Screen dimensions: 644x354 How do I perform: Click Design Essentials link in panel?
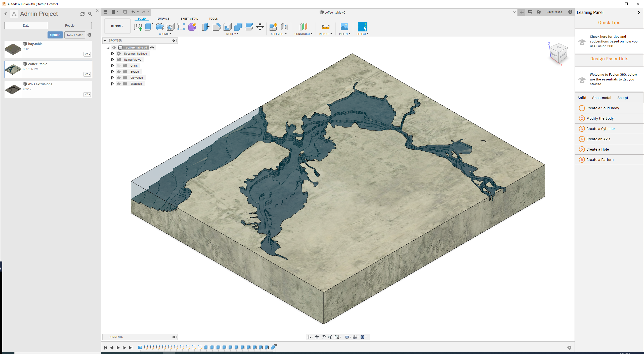coord(609,59)
